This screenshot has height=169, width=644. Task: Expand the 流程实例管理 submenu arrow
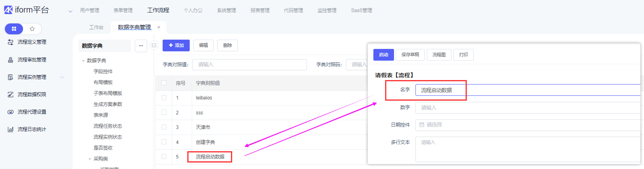coord(62,77)
